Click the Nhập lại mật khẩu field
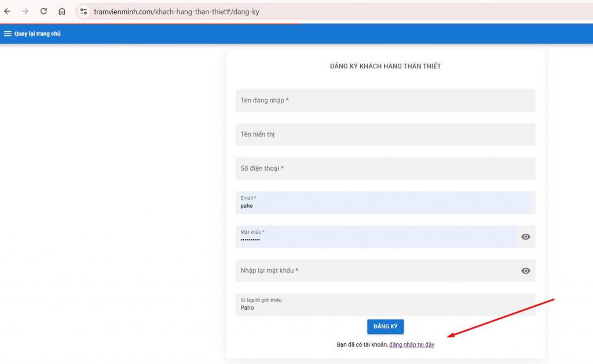 375,271
